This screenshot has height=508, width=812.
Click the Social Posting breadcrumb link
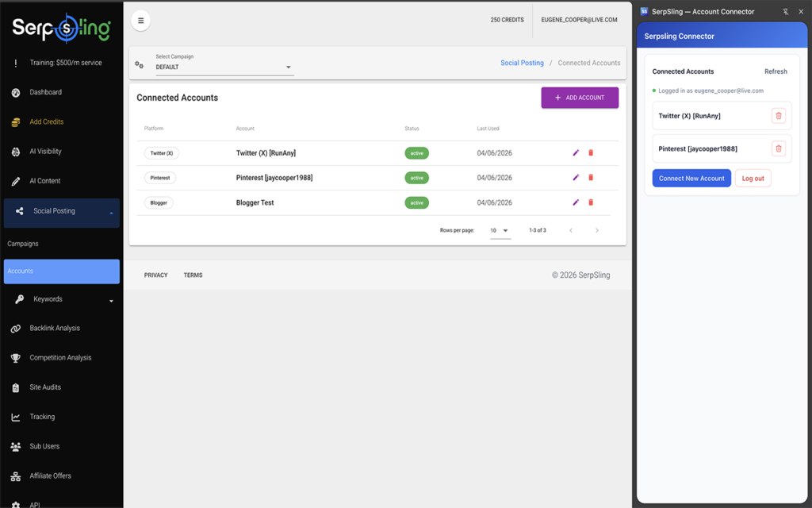click(x=522, y=63)
